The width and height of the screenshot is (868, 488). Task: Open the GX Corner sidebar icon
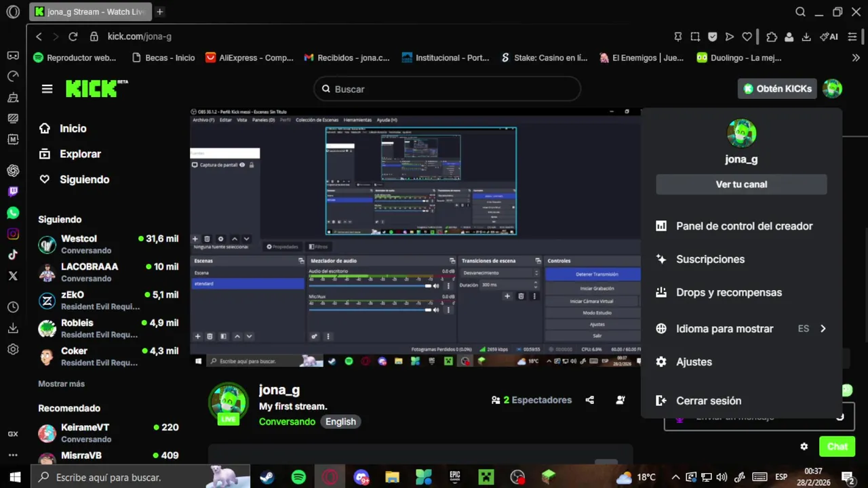(x=13, y=434)
